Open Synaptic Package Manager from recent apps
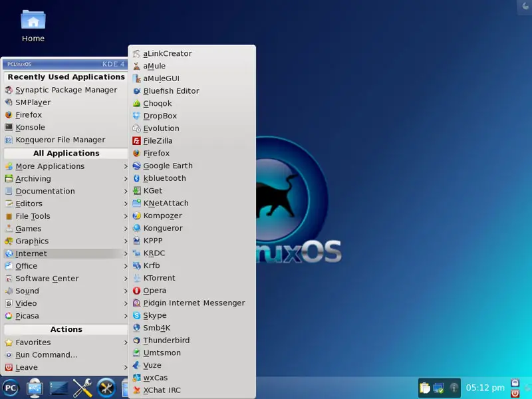Viewport: 532px width, 399px height. click(66, 90)
